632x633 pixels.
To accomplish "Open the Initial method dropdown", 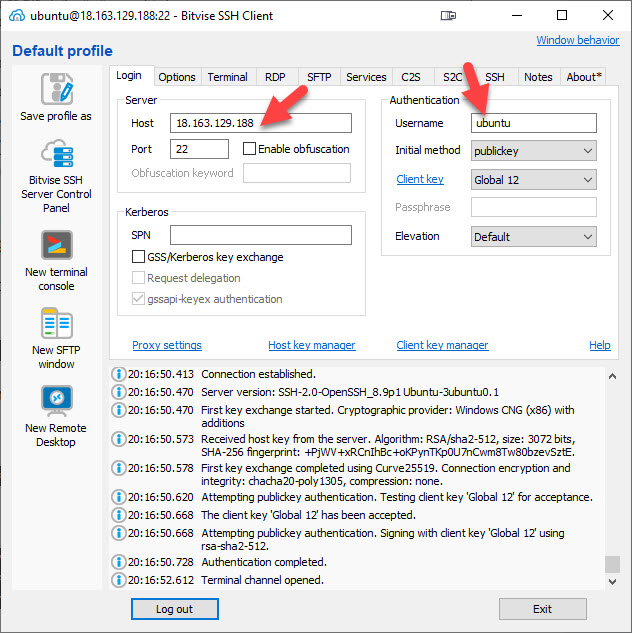I will 534,151.
